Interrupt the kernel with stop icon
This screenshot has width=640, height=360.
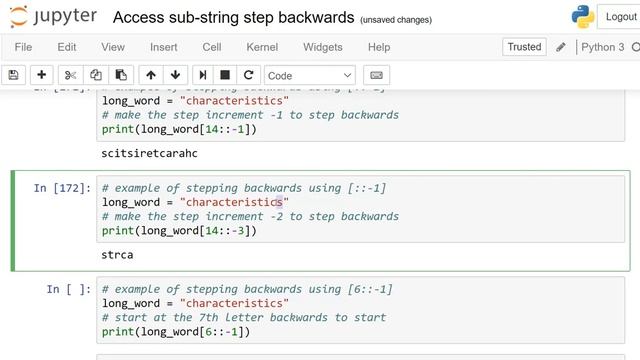[225, 75]
